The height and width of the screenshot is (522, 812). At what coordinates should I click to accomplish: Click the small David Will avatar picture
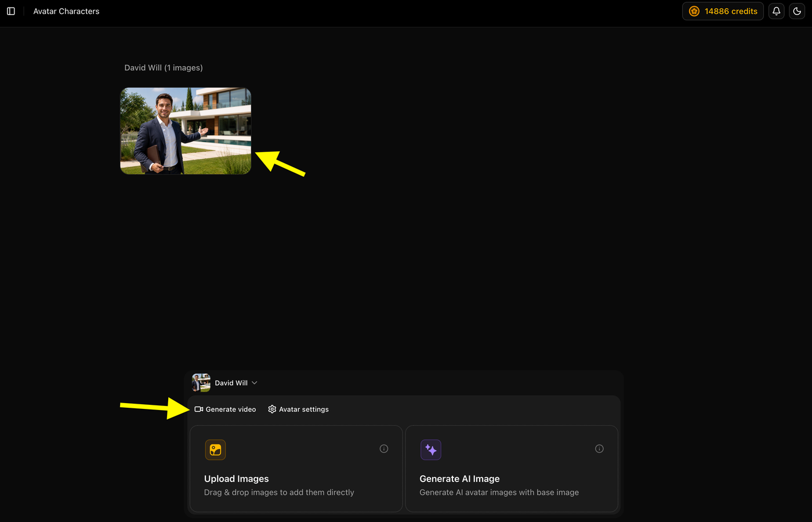coord(201,383)
